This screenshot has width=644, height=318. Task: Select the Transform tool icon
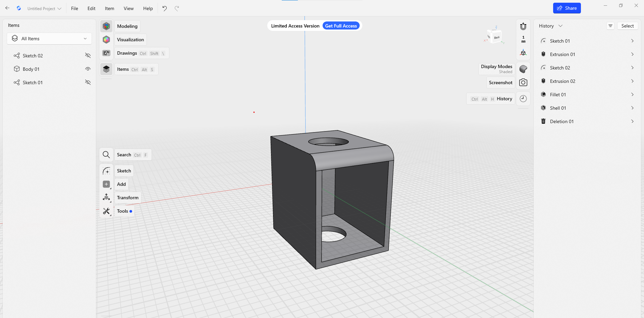click(106, 198)
